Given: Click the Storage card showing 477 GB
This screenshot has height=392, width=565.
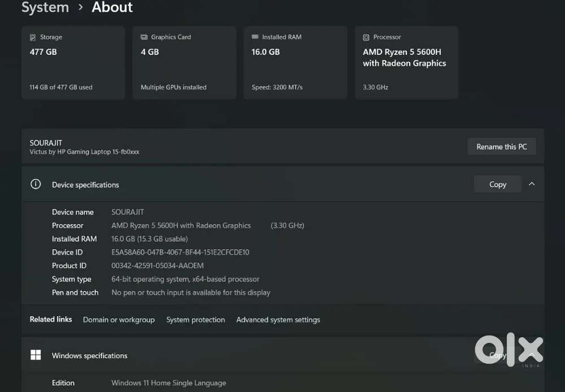Looking at the screenshot, I should (73, 62).
